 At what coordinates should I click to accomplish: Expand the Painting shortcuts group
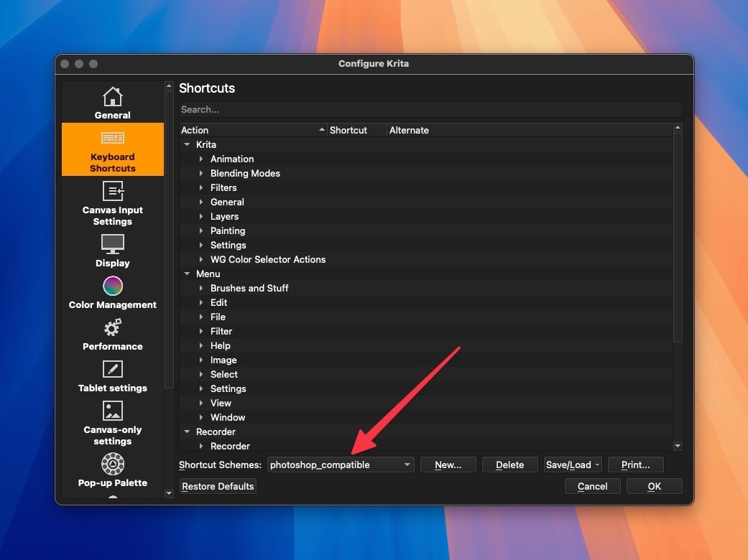[201, 230]
